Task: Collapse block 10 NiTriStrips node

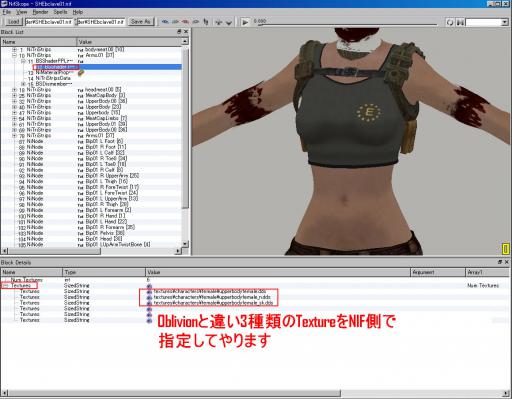Action: click(14, 55)
